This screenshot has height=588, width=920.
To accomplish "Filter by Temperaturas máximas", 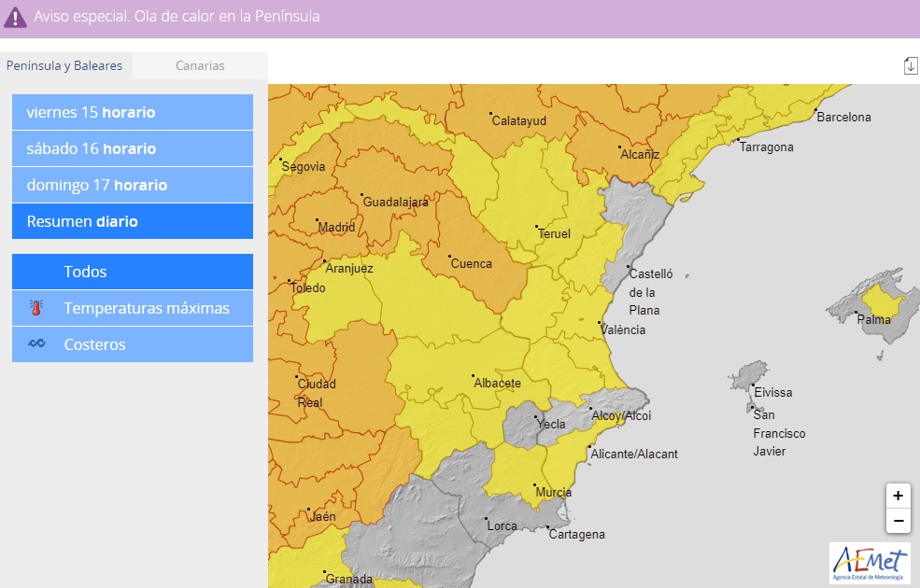I will [146, 308].
